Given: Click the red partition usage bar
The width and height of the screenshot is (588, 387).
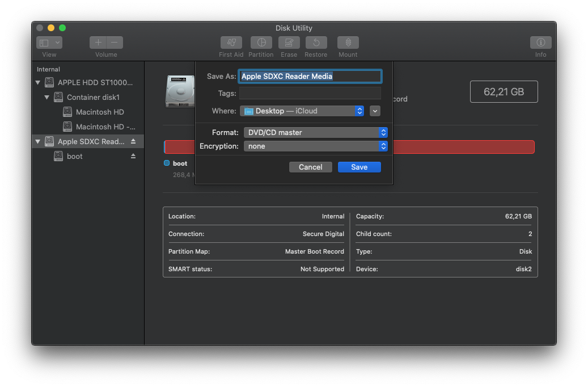Looking at the screenshot, I should [x=463, y=147].
